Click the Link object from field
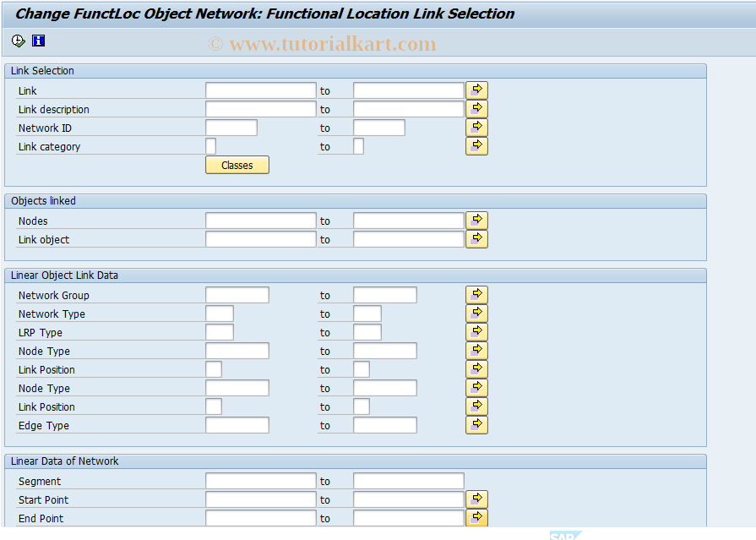Viewport: 756px width, 540px height. (x=261, y=239)
